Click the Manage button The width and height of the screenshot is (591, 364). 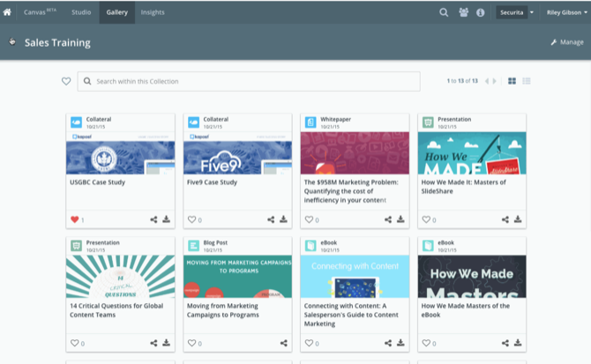click(566, 42)
